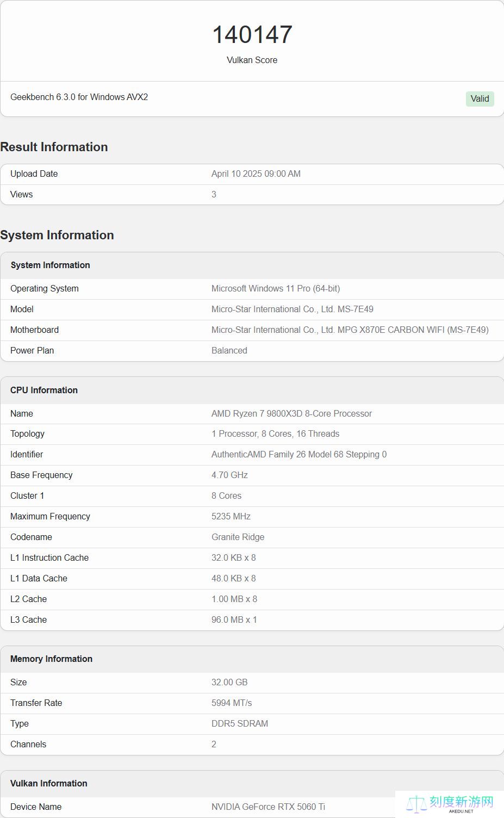
Task: Select 'Microsoft Windows 11 Pro (64-bit)' value
Action: (276, 289)
